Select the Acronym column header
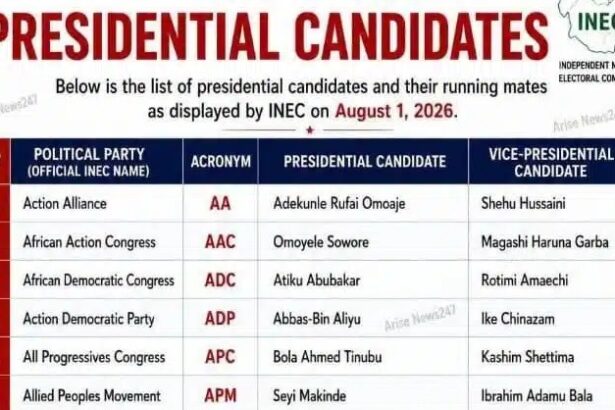 tap(220, 161)
